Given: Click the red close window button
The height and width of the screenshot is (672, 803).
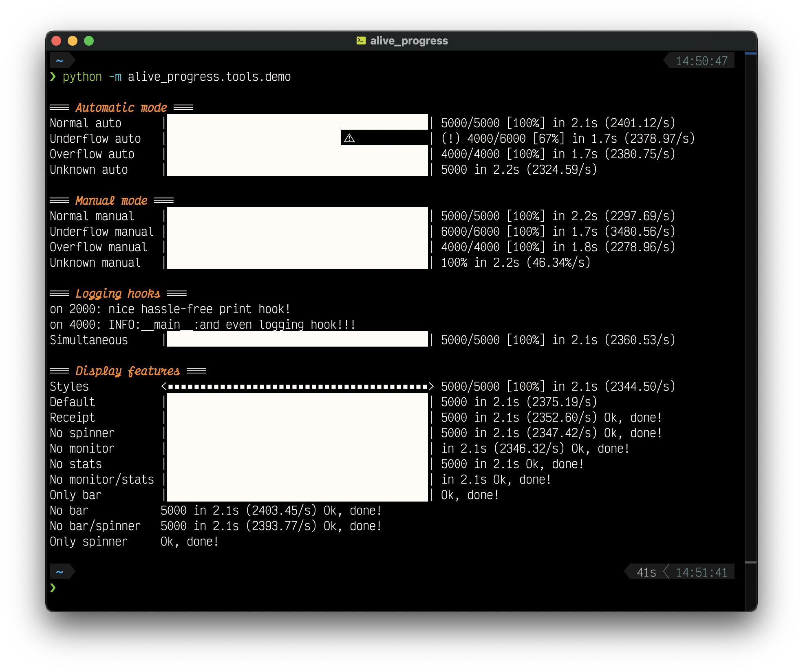Looking at the screenshot, I should pos(56,41).
